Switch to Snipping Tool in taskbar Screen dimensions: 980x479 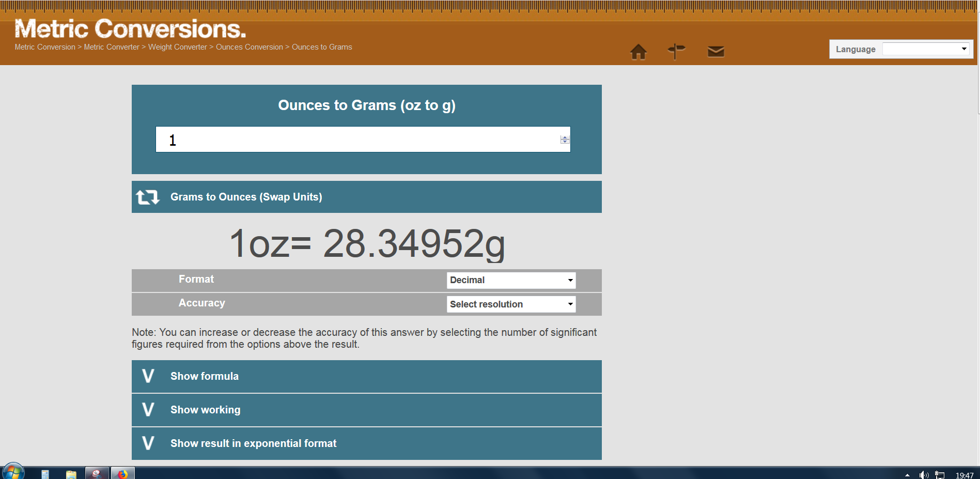97,473
